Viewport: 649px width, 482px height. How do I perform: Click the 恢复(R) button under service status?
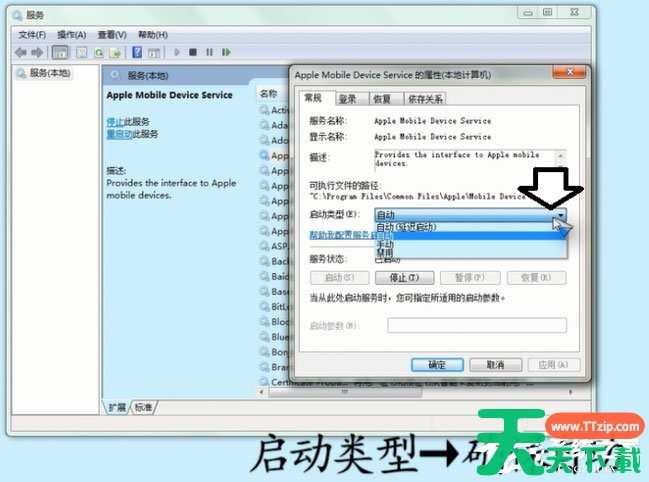pos(536,278)
